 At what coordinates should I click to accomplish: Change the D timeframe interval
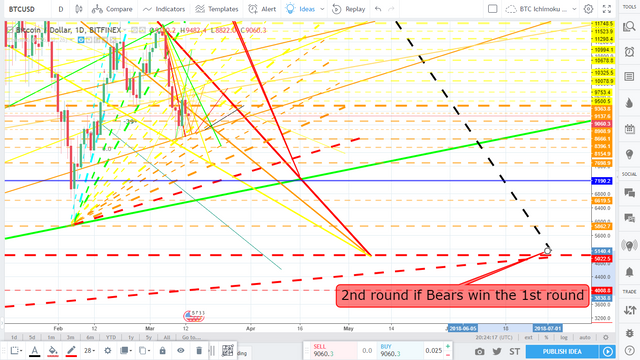pos(61,9)
